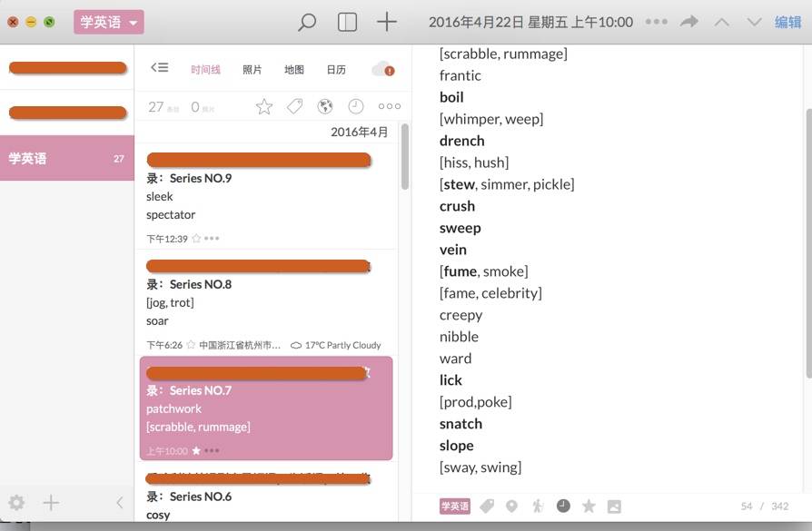Screen dimensions: 812x531
Task: Click the search magnifier icon
Action: coord(307,22)
